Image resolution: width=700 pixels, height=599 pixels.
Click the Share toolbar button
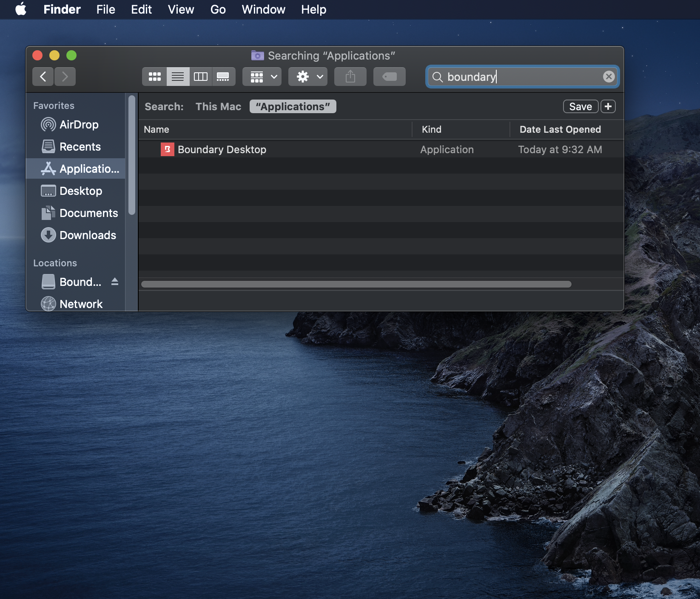click(350, 77)
